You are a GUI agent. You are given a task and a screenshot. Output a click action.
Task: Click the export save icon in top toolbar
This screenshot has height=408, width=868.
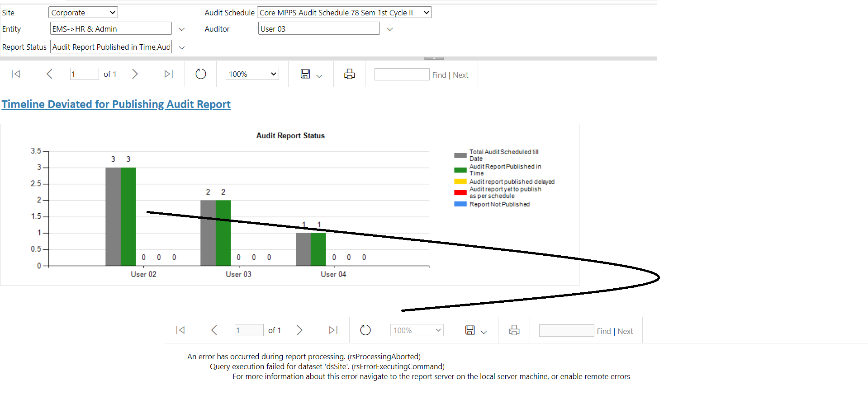(305, 74)
